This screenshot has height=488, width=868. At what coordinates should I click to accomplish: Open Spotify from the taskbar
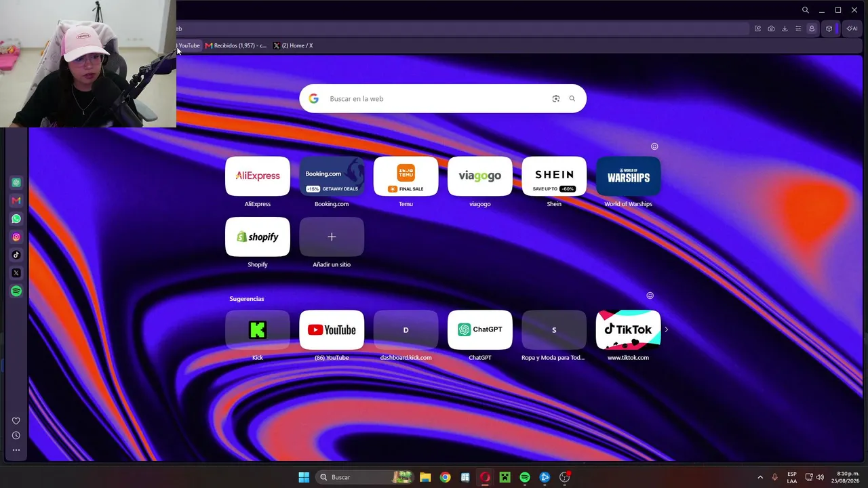[x=525, y=477]
